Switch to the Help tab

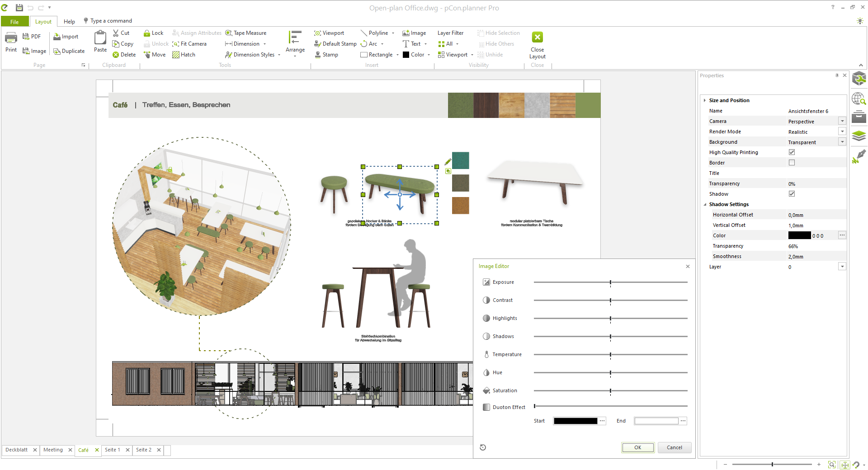70,22
